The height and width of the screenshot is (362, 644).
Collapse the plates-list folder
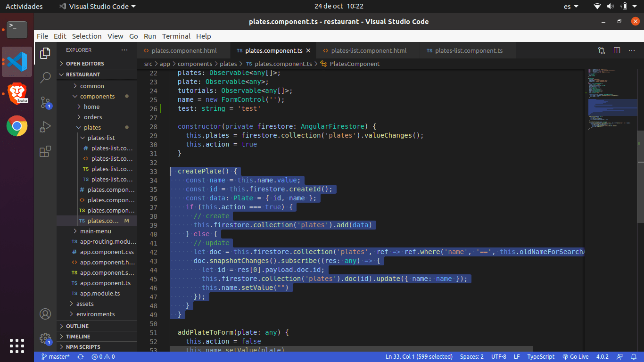(x=101, y=138)
